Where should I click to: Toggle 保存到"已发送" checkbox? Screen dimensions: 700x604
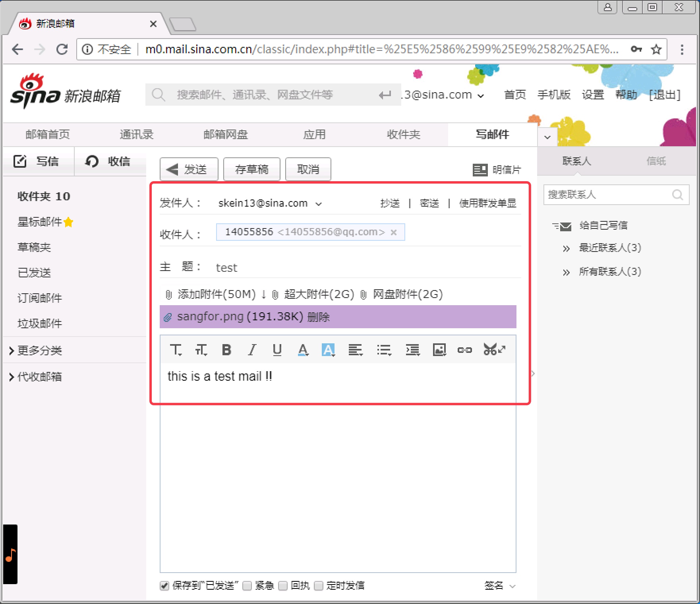point(164,585)
